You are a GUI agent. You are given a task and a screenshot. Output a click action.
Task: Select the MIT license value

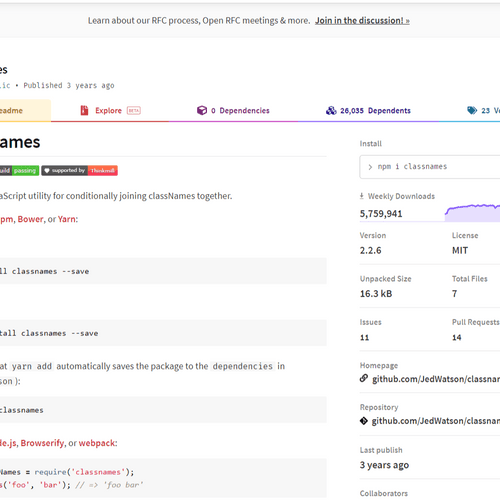coord(460,251)
